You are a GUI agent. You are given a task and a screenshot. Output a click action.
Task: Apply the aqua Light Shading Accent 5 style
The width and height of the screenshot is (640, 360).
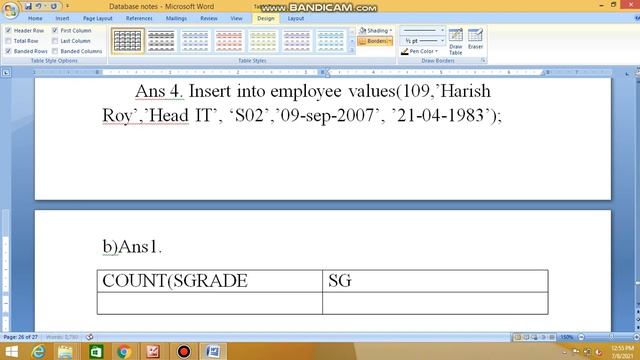(x=331, y=41)
